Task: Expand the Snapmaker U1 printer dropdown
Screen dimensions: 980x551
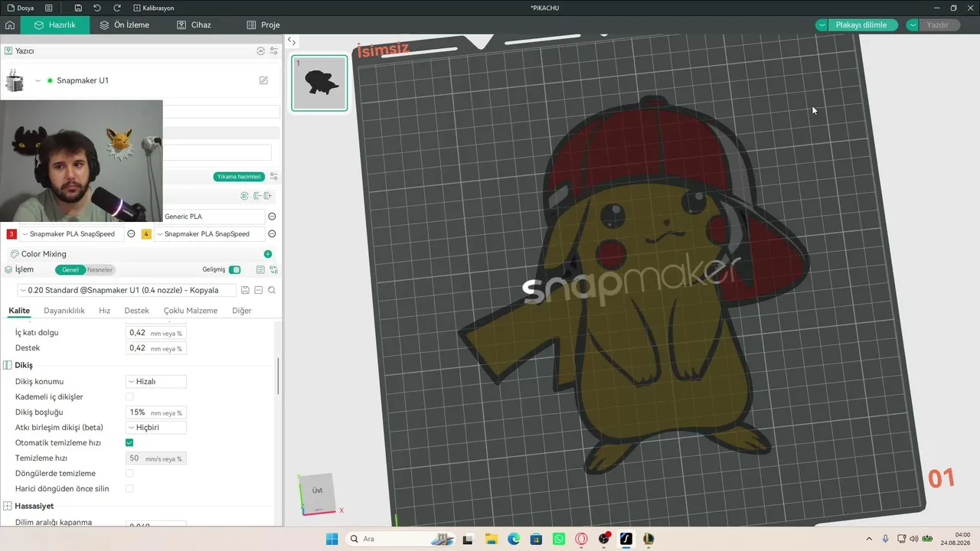Action: pyautogui.click(x=38, y=80)
